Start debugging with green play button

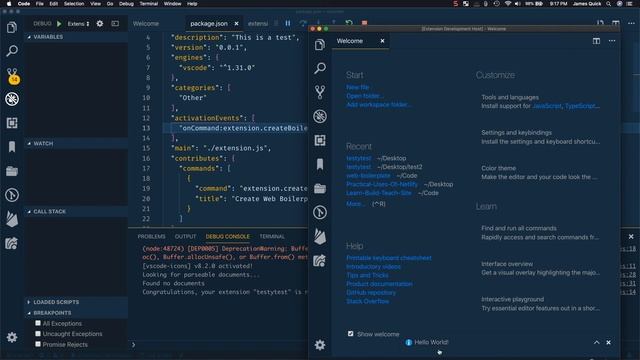pos(59,24)
